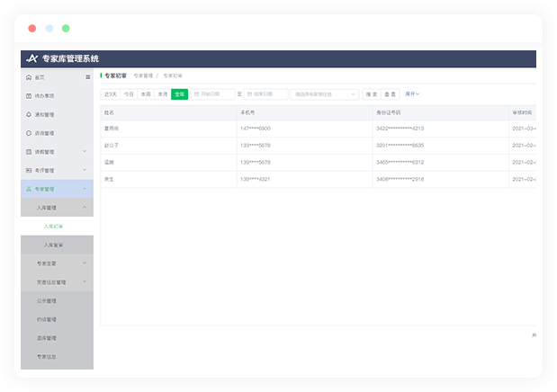Screen dimensions: 557x392
Task: Click the 专家管理 person icon
Action: point(29,189)
